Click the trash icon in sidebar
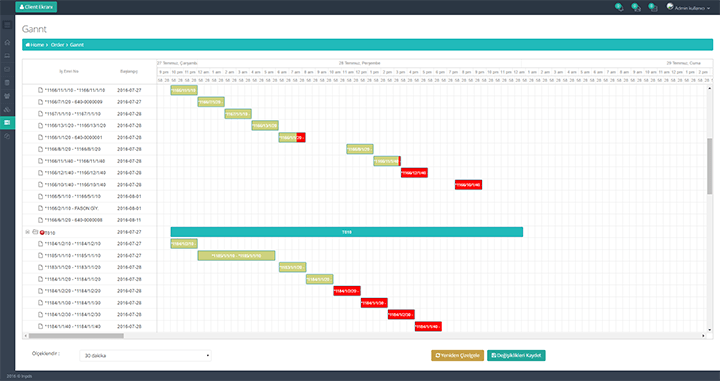This screenshot has width=720, height=381. point(7,83)
